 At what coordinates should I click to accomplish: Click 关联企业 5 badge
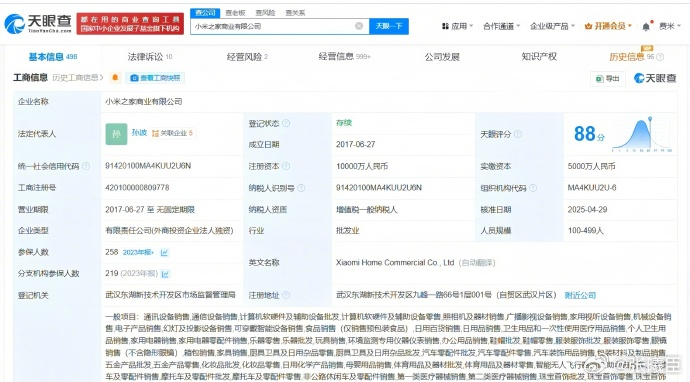[x=172, y=133]
